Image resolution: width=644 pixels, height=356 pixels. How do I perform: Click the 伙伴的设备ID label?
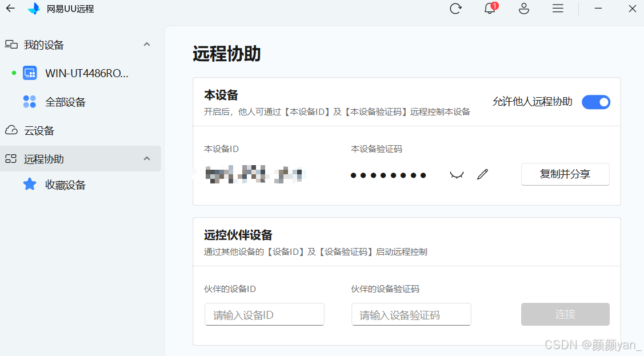pos(230,289)
